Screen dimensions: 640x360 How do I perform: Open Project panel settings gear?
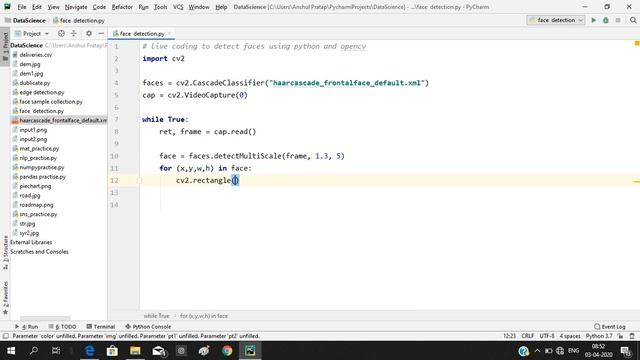(89, 33)
